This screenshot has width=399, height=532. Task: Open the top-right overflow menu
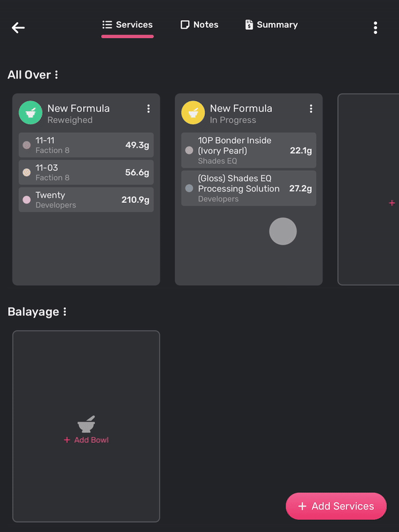pyautogui.click(x=375, y=27)
